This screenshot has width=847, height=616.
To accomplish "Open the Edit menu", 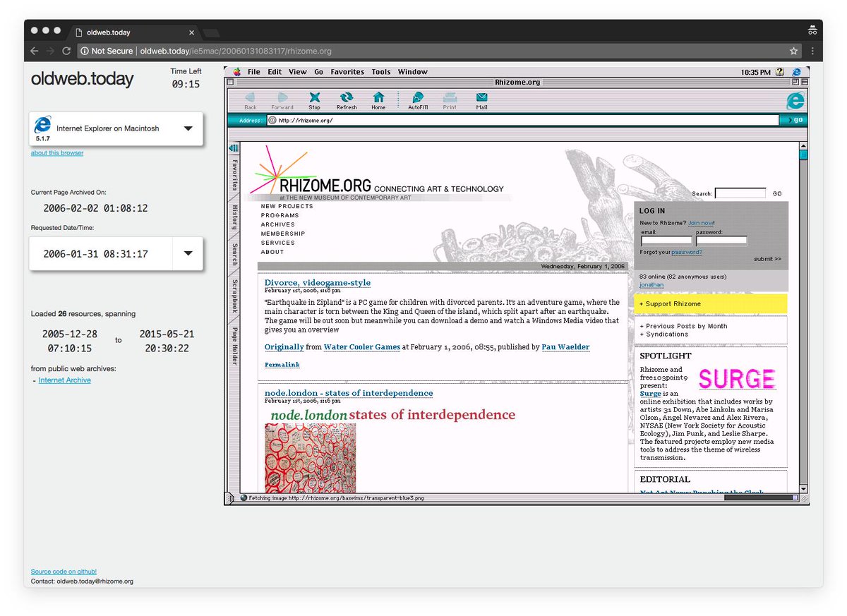I will pyautogui.click(x=275, y=71).
